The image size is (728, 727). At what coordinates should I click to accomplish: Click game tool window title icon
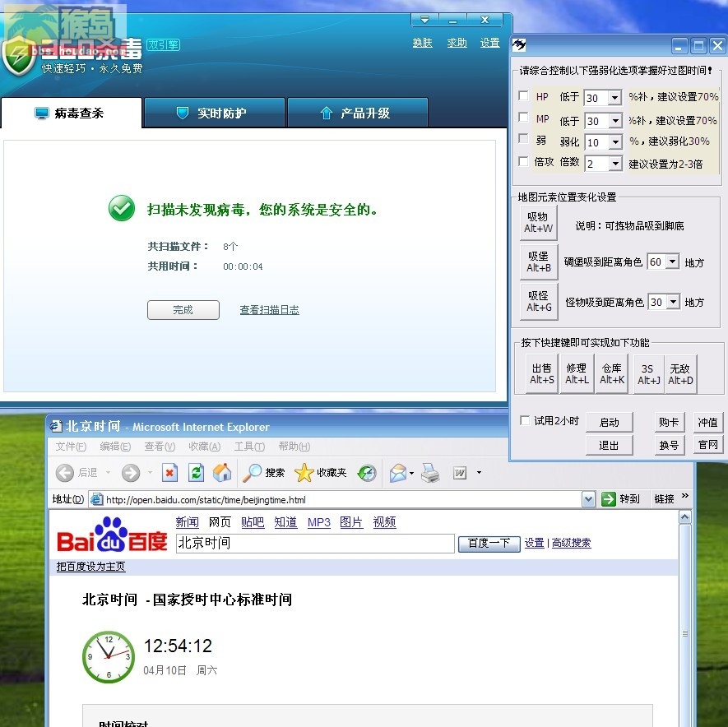click(x=519, y=44)
